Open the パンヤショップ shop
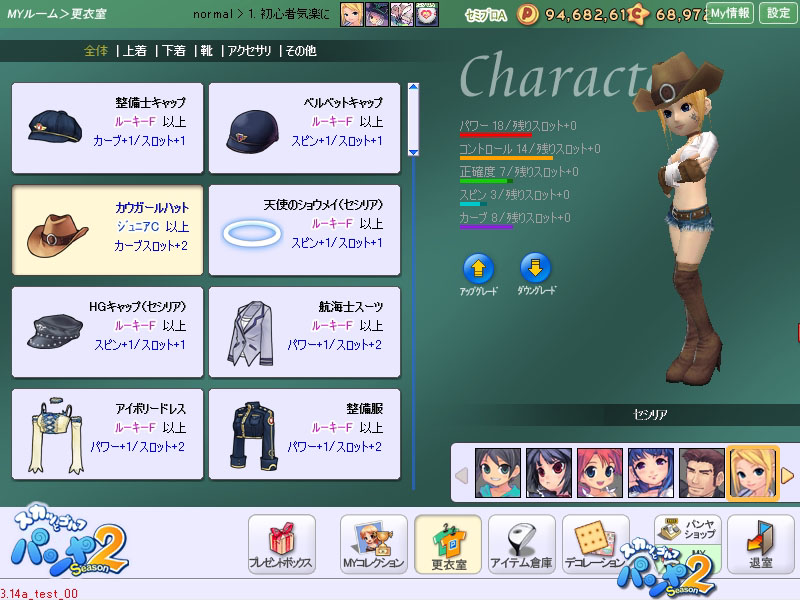 coord(687,528)
